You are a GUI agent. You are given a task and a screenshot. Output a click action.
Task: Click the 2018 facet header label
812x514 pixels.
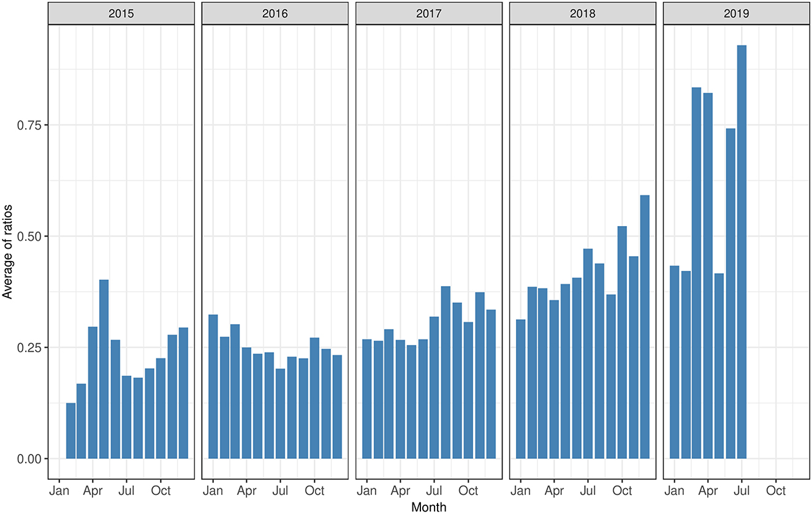coord(583,13)
